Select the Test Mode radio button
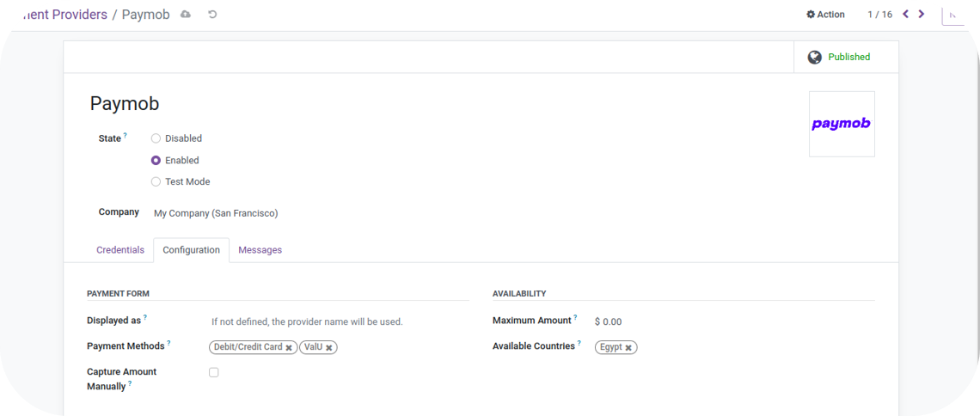Viewport: 980px width, 416px height. [156, 182]
